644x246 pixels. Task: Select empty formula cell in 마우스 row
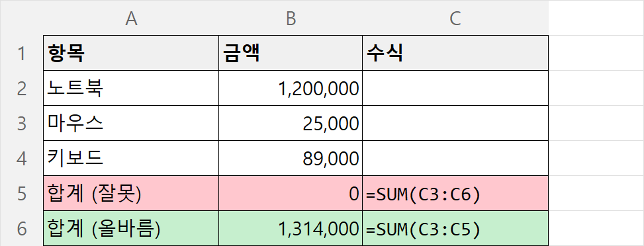455,123
